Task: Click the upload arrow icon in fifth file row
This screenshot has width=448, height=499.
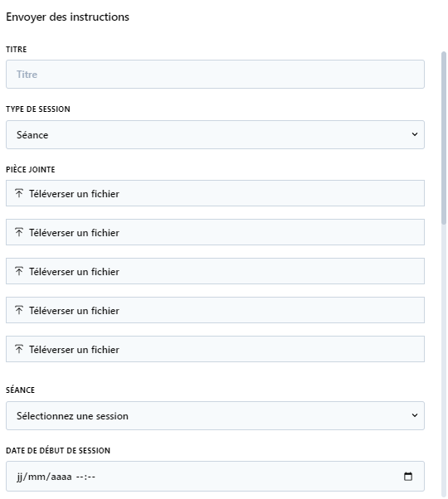Action: click(x=19, y=349)
